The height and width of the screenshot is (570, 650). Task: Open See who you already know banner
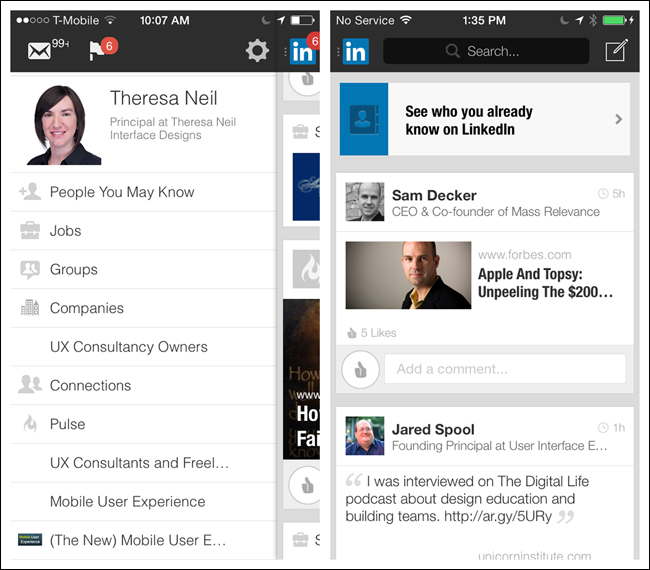(485, 119)
